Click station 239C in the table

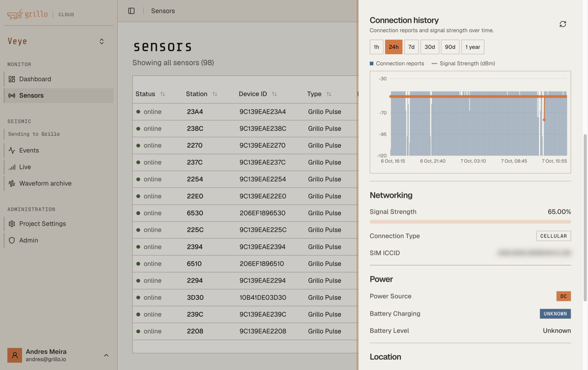[x=195, y=315]
